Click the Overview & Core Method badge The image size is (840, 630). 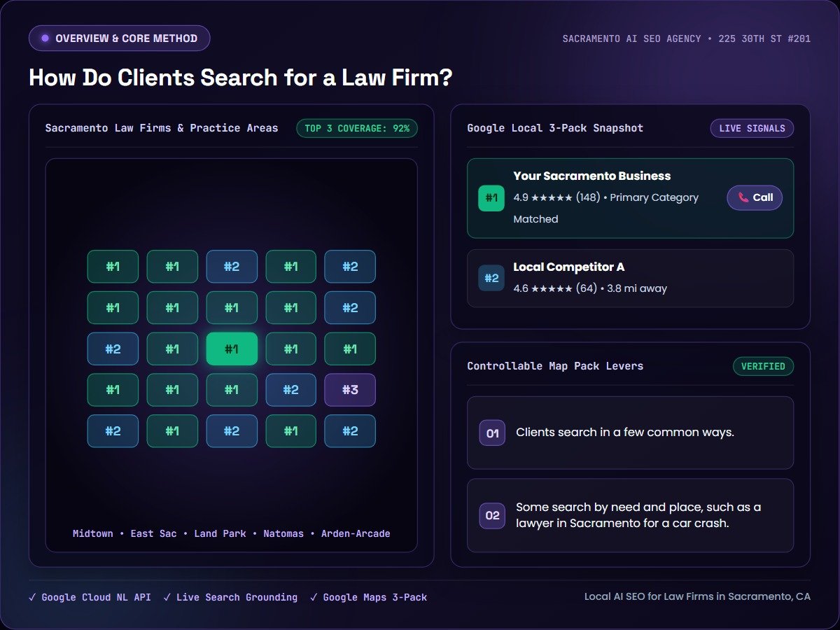point(119,38)
